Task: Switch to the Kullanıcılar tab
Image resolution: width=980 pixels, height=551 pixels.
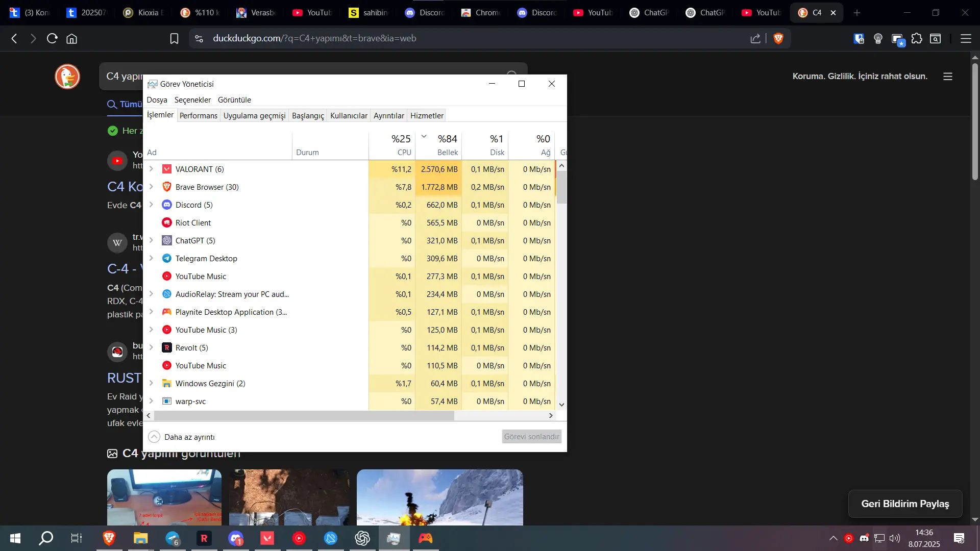Action: pyautogui.click(x=349, y=116)
